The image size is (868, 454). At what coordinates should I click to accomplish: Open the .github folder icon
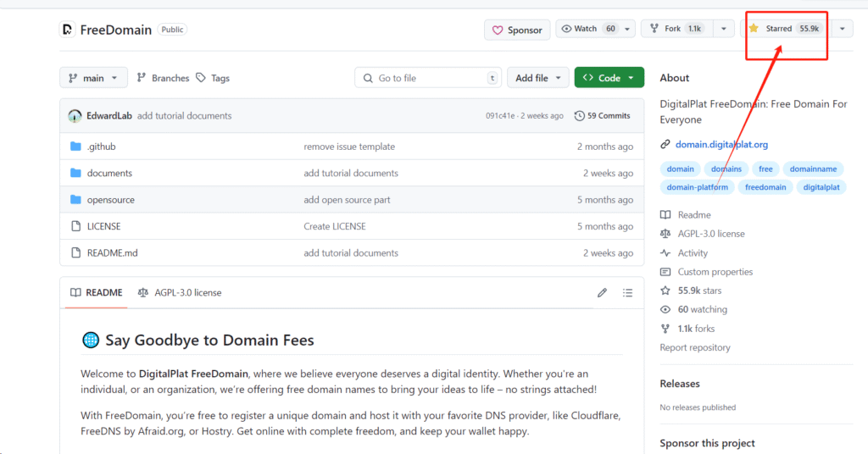[75, 147]
